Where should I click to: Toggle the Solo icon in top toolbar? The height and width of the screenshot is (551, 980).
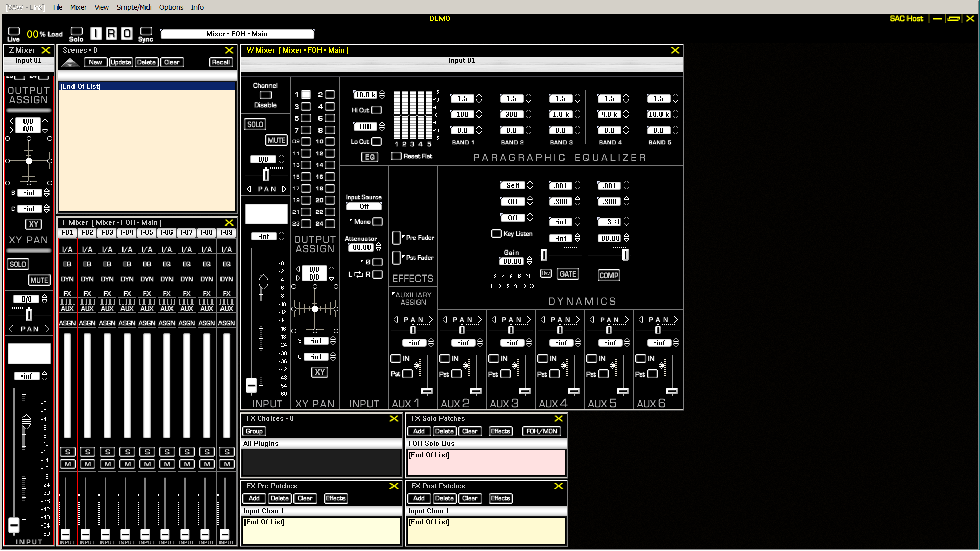(x=77, y=32)
